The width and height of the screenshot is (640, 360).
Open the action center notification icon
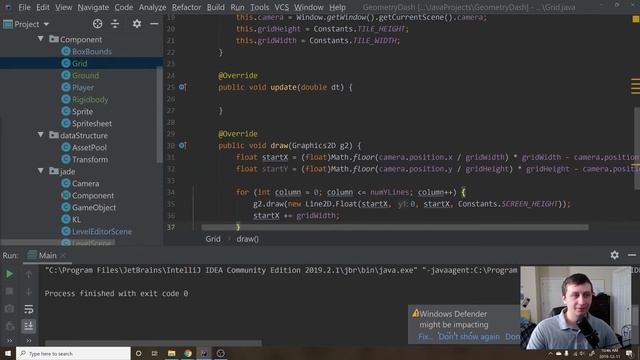629,353
